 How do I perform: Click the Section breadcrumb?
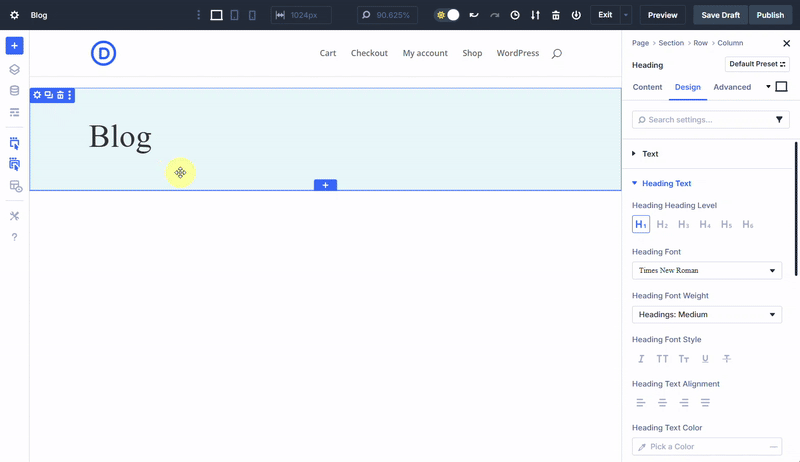[671, 43]
